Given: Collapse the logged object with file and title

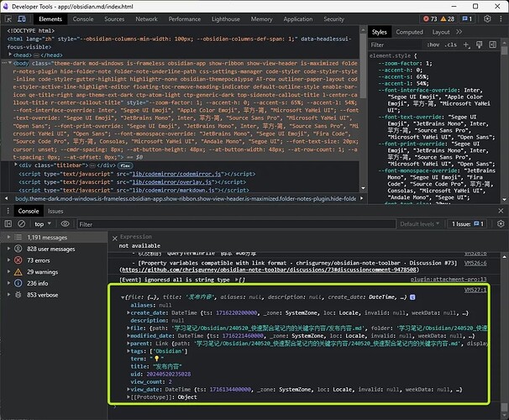Looking at the screenshot, I should tap(123, 297).
